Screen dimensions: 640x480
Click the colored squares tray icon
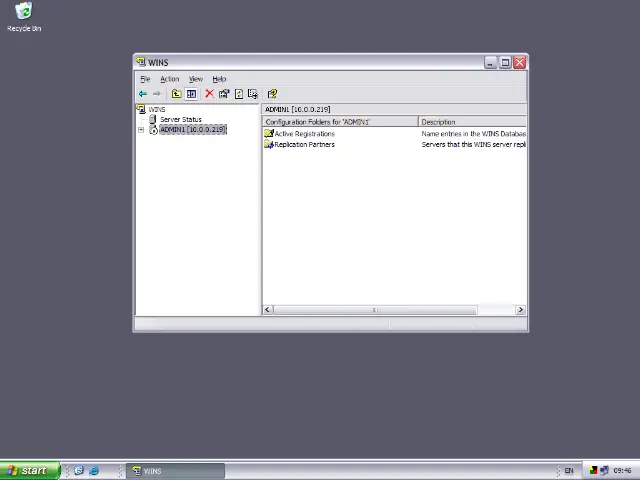(x=593, y=471)
